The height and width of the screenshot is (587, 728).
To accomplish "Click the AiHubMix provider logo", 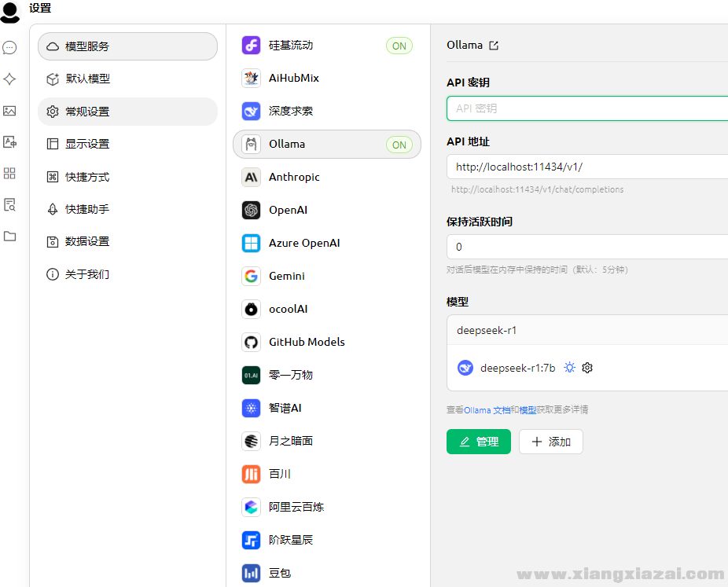I will pos(251,79).
